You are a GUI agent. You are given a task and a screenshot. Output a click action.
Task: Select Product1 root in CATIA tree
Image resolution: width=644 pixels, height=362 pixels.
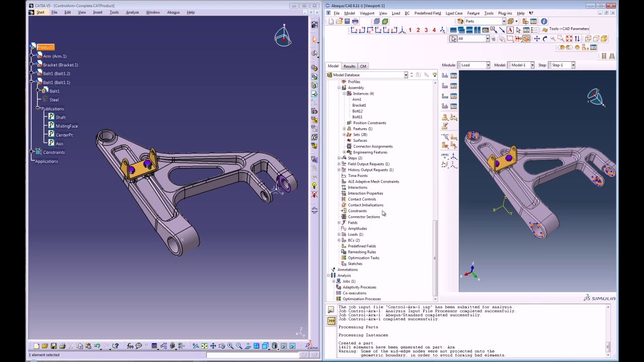click(x=45, y=47)
